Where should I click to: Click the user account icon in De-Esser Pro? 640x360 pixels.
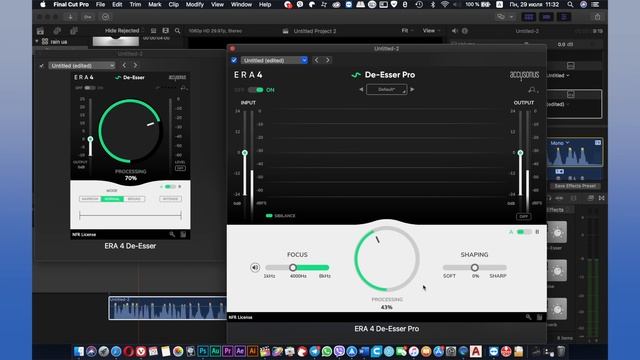coord(532,89)
